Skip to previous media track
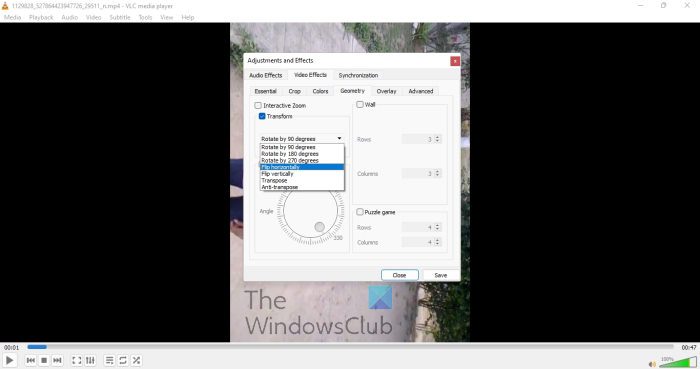700x369 pixels. coord(31,360)
